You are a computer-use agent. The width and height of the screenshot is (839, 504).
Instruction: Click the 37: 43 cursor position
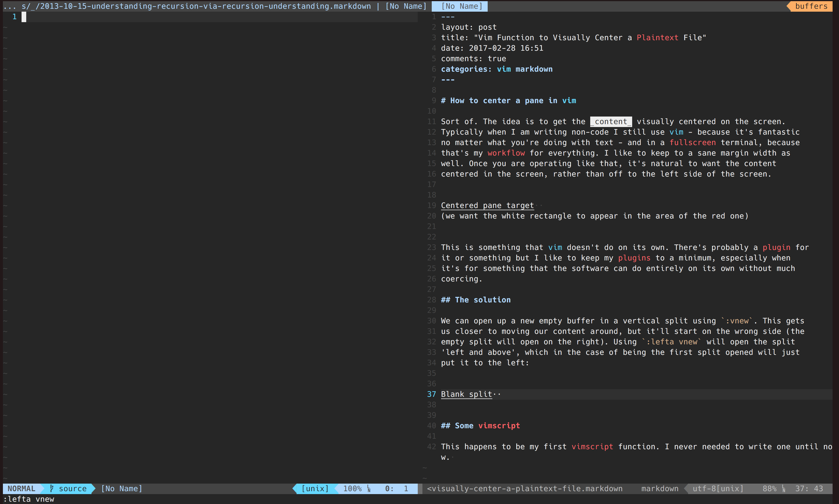coord(809,488)
